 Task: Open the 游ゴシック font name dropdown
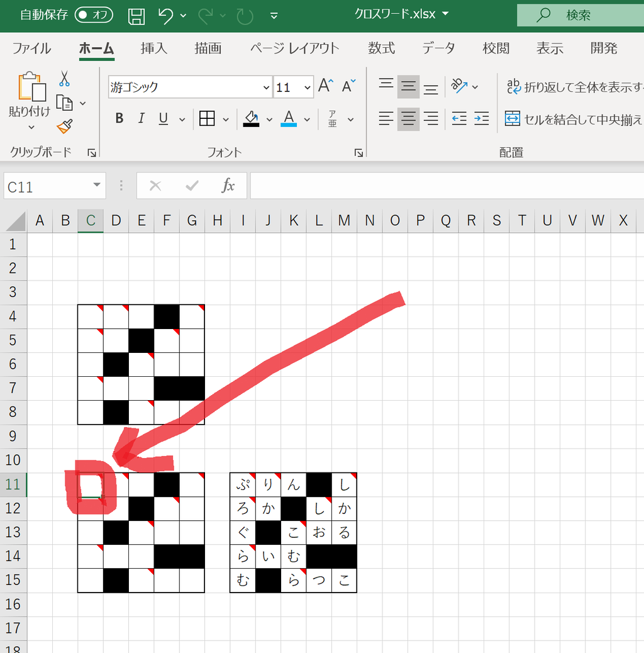tap(266, 87)
